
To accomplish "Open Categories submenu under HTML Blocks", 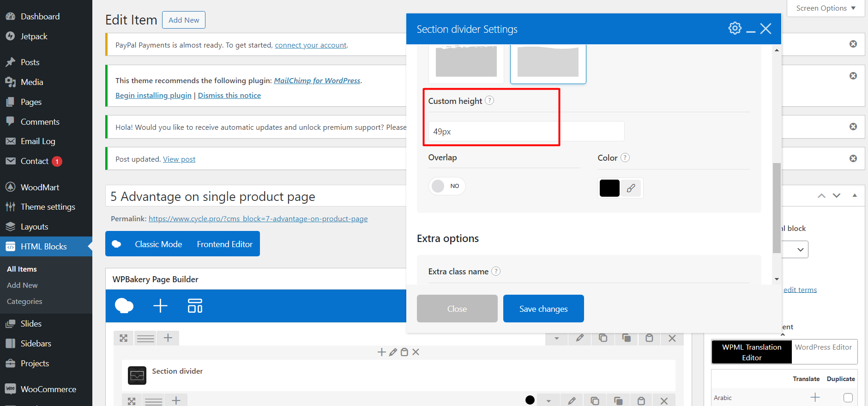I will [x=24, y=301].
